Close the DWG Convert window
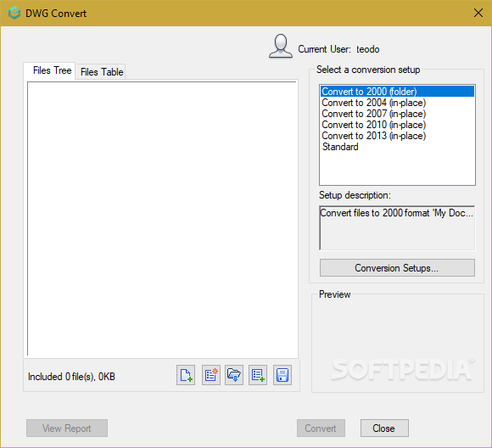Screen dimensions: 492x448 pyautogui.click(x=478, y=14)
